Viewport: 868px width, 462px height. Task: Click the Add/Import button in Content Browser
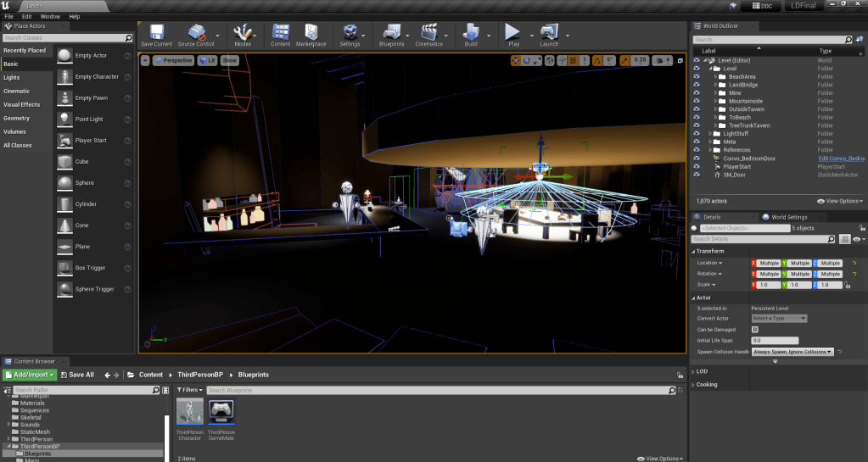[x=30, y=375]
